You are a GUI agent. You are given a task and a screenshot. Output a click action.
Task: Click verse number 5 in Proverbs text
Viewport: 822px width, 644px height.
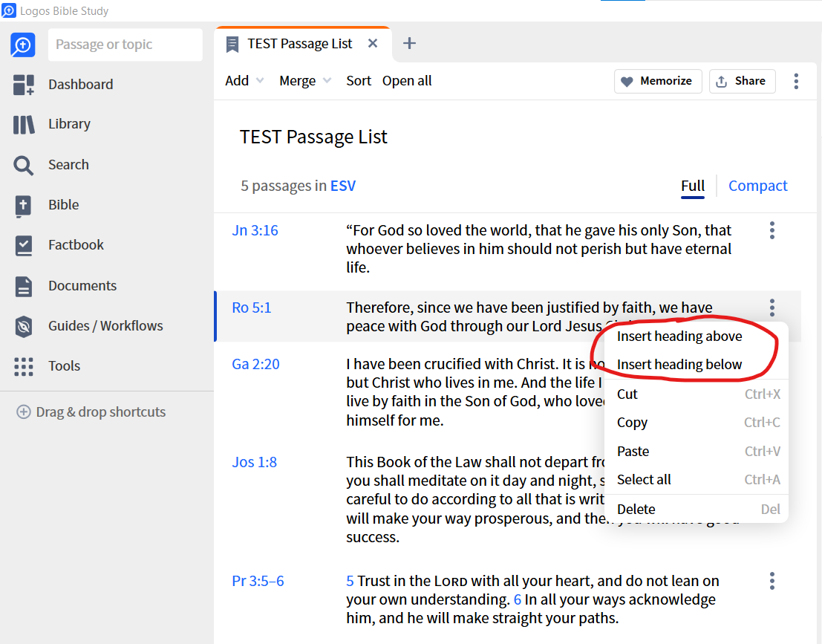350,581
